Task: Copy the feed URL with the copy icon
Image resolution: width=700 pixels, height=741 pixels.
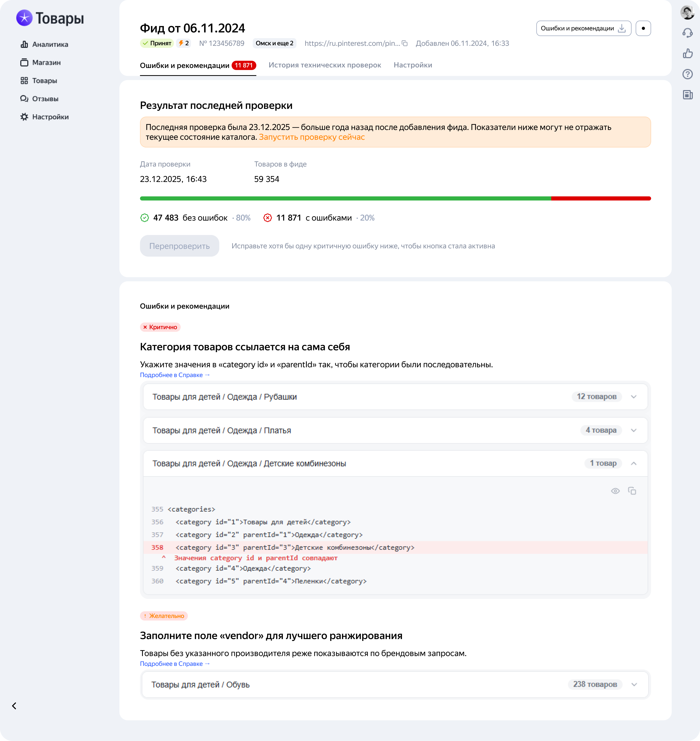Action: (x=405, y=43)
